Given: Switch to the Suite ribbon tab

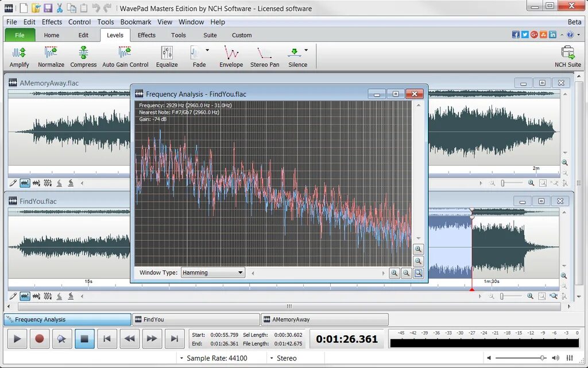Looking at the screenshot, I should pos(210,35).
